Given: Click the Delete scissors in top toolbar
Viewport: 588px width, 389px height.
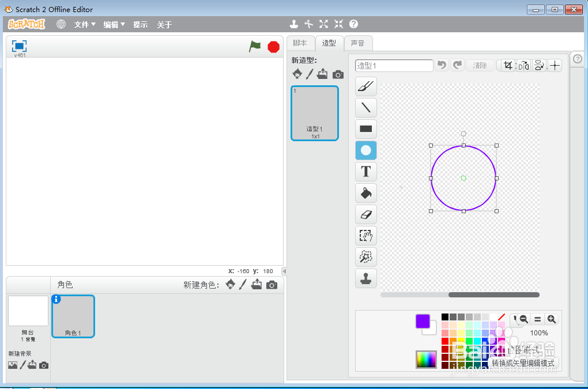Looking at the screenshot, I should tap(308, 24).
